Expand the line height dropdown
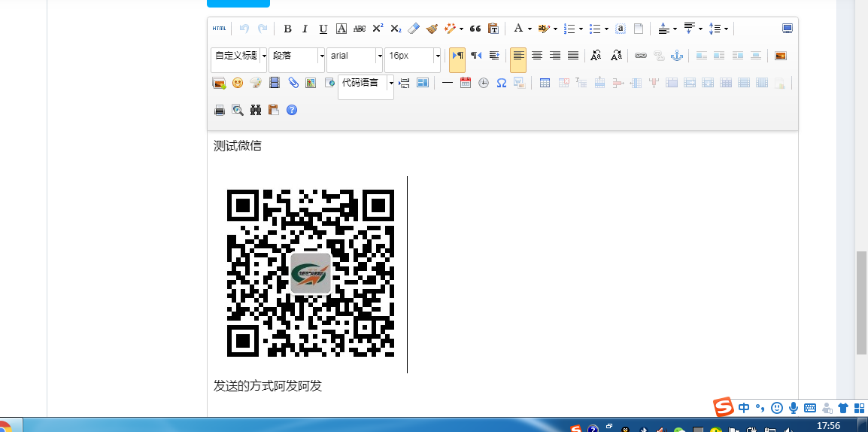The height and width of the screenshot is (432, 868). tap(726, 29)
